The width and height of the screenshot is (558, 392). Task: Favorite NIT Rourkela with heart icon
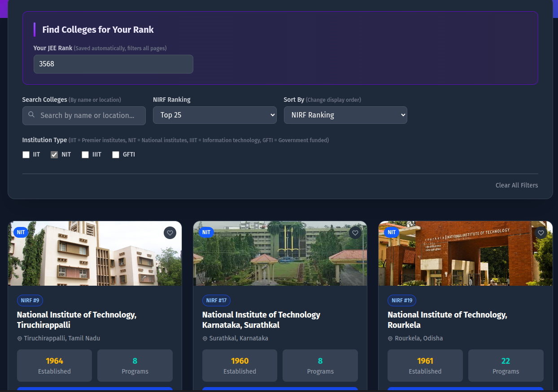tap(541, 233)
